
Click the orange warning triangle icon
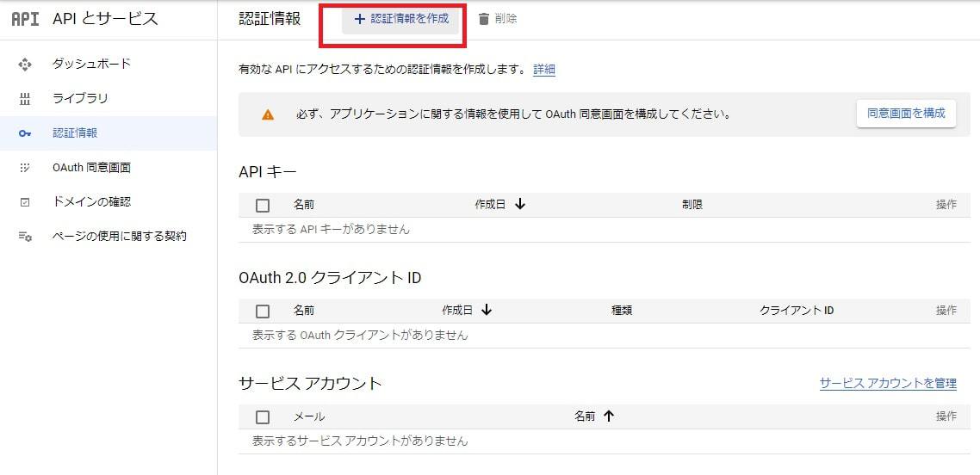pyautogui.click(x=268, y=114)
